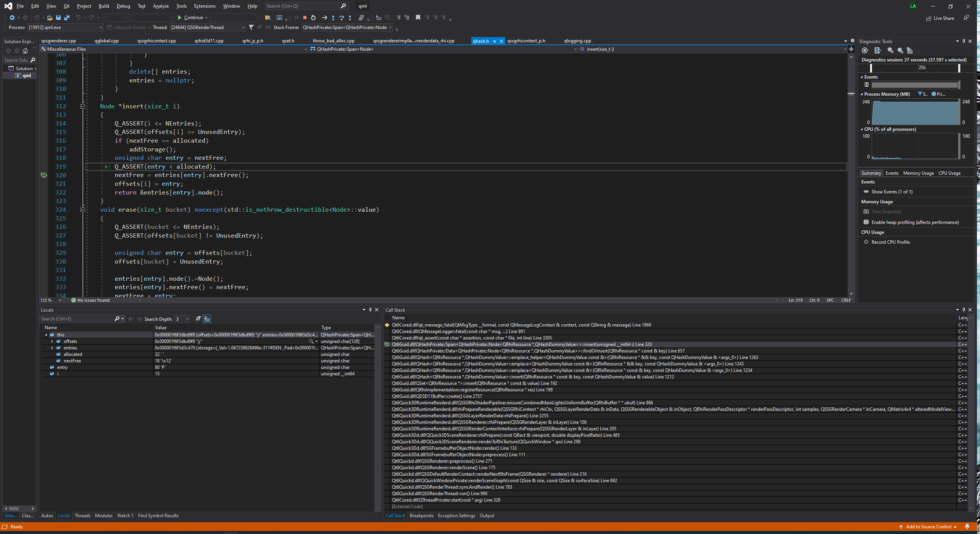980x534 pixels.
Task: Click the Save All icon
Action: (67, 18)
